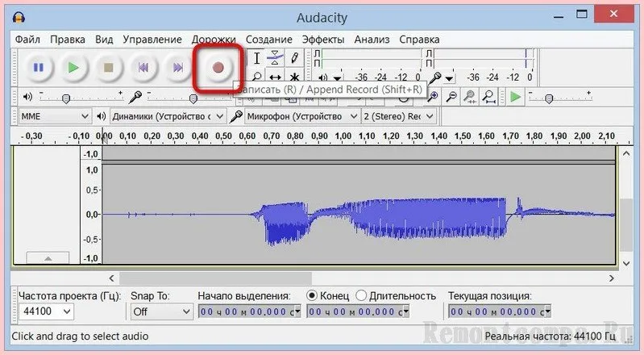The image size is (644, 355).
Task: Click the Fit Selection zoom icon
Action: click(470, 97)
